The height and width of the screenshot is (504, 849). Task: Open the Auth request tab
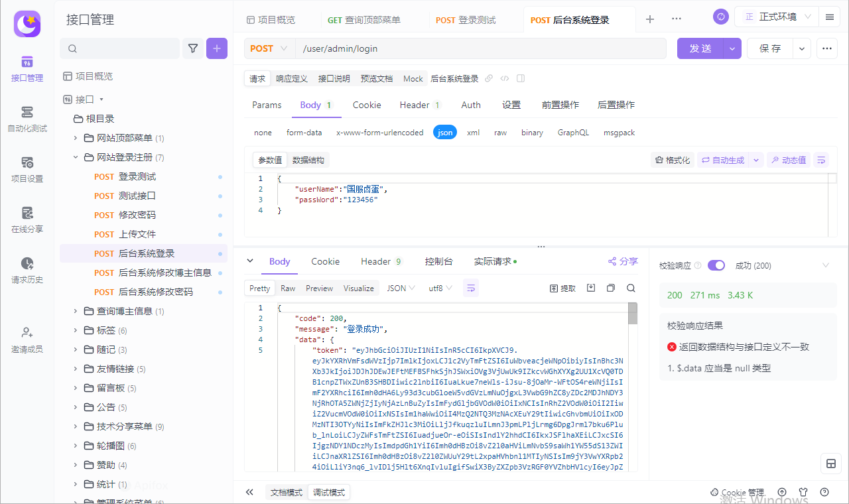[471, 105]
